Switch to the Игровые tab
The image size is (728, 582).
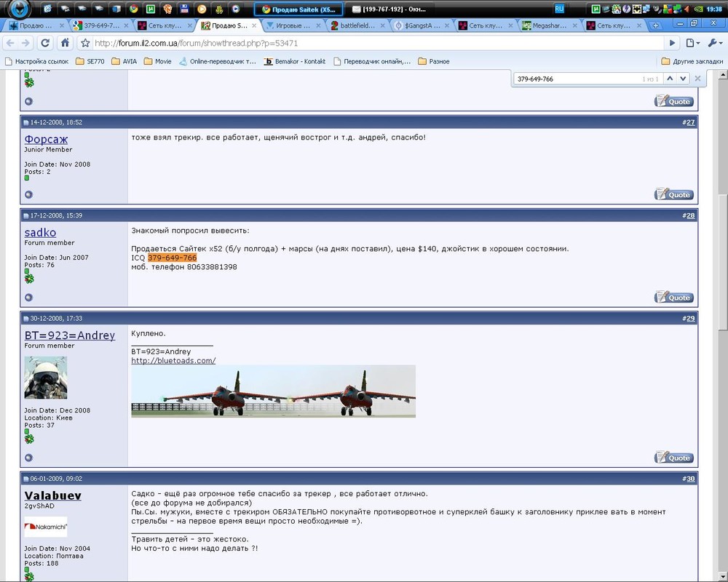(291, 24)
